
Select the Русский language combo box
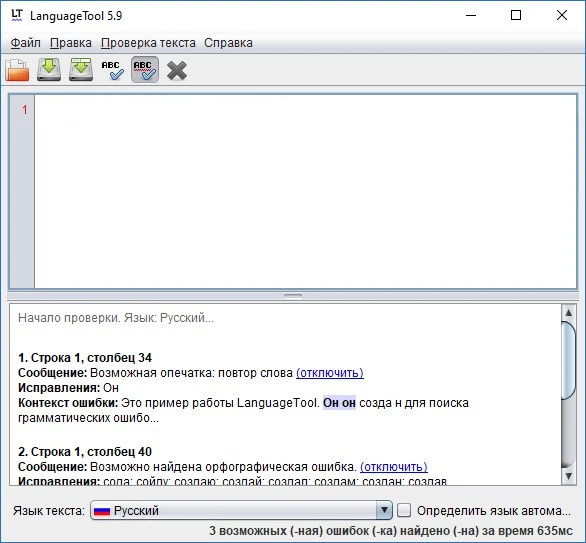pyautogui.click(x=241, y=510)
